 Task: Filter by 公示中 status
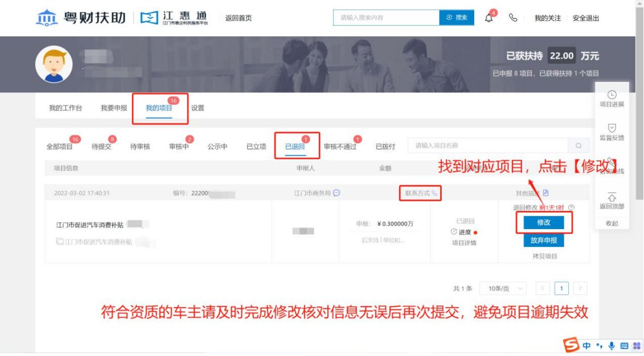click(218, 146)
